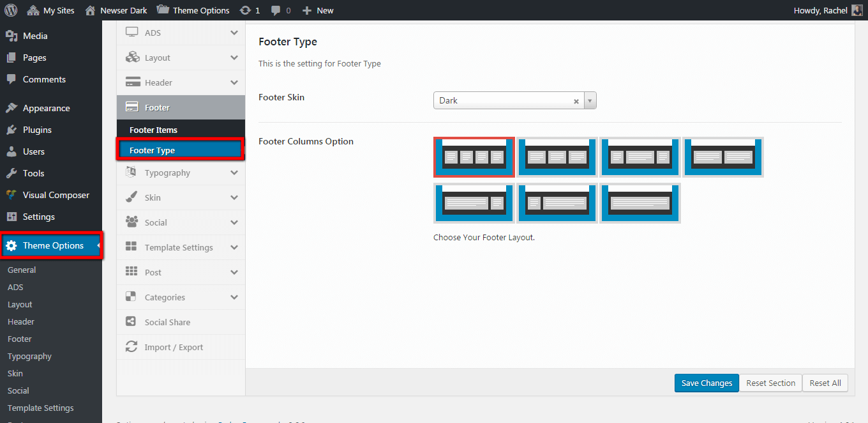Click Rachel's avatar thumbnail
The image size is (868, 423).
click(857, 10)
